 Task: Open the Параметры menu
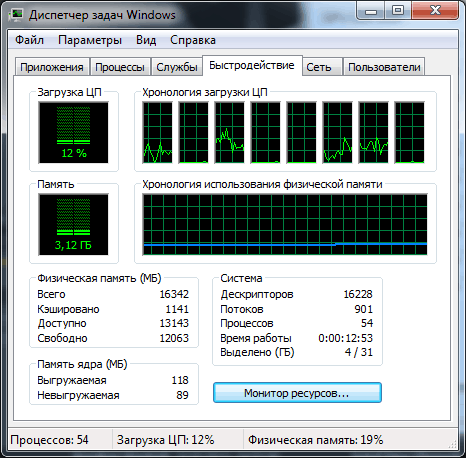(90, 40)
